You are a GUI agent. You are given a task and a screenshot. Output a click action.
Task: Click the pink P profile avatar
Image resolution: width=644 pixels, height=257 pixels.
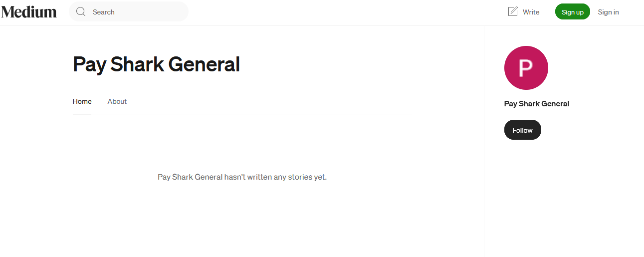(526, 68)
